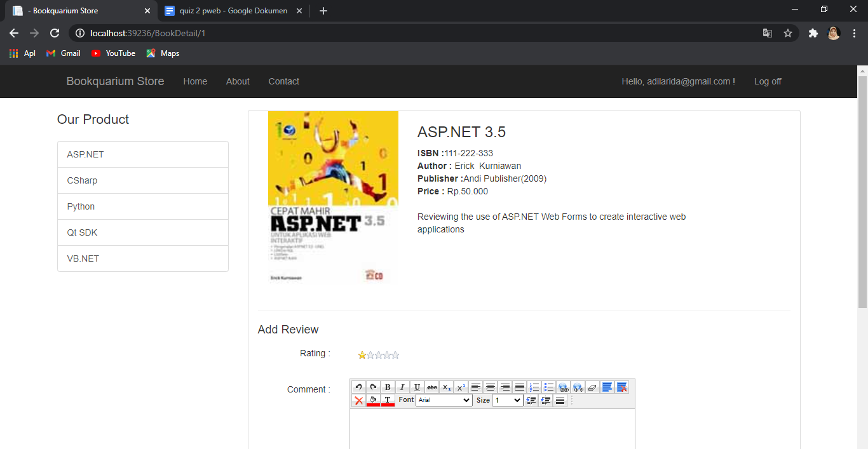
Task: Click Log off link
Action: (768, 81)
